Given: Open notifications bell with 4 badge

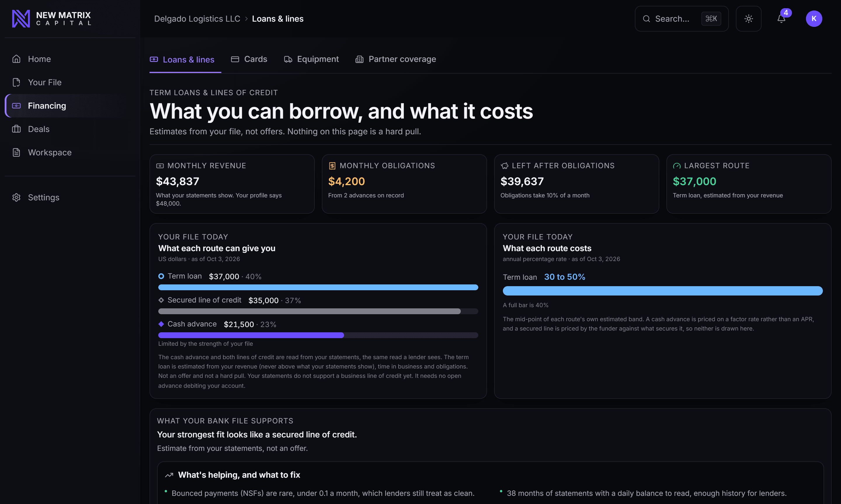Looking at the screenshot, I should [781, 19].
